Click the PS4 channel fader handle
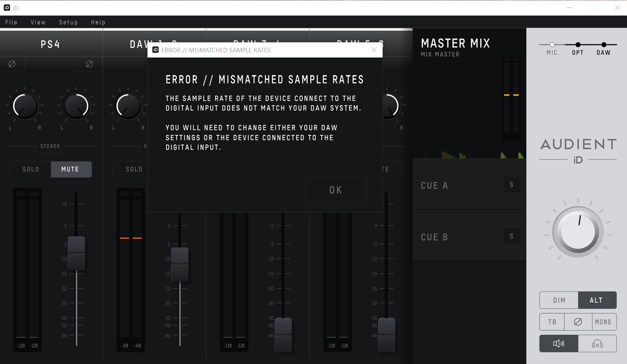627x364 pixels. (77, 253)
